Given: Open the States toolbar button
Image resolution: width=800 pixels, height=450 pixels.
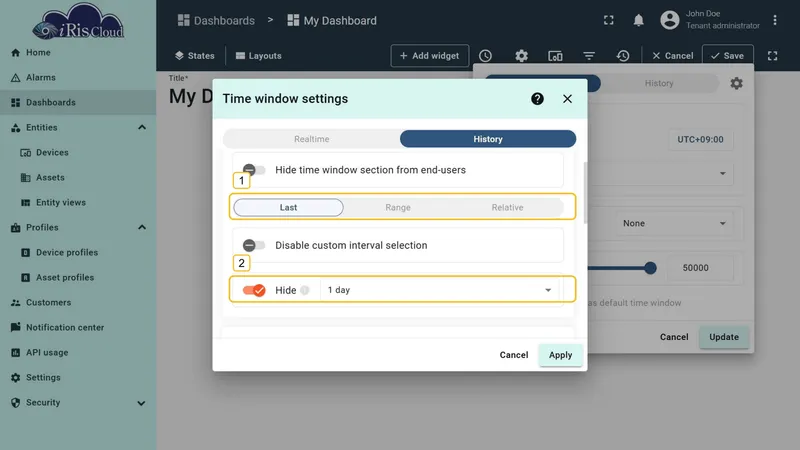Looking at the screenshot, I should click(x=194, y=56).
